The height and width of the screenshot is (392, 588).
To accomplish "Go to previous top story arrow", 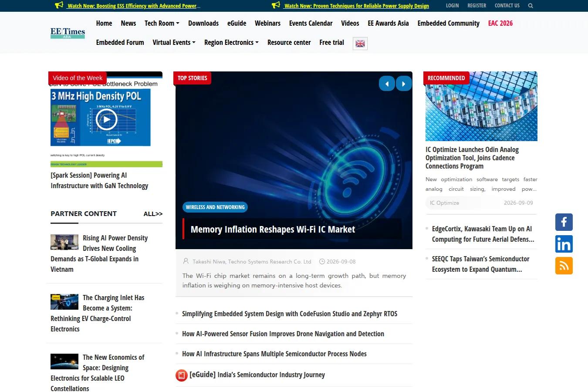I will pos(387,84).
